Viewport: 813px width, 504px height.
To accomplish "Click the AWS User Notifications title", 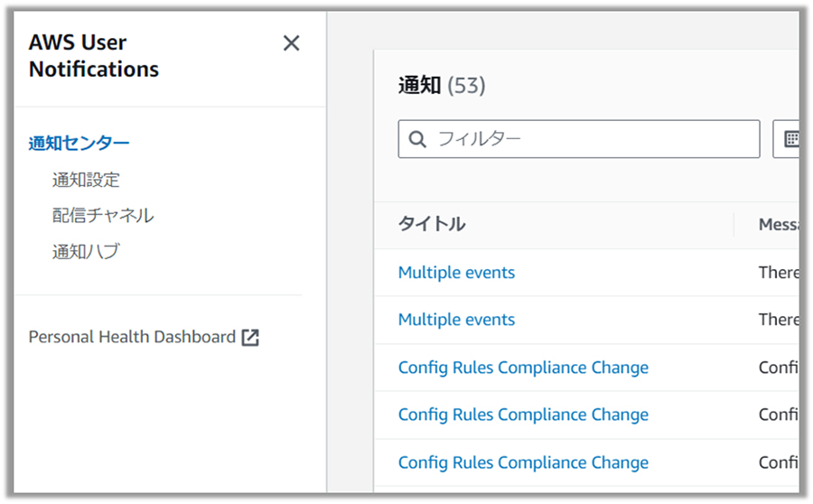I will [x=94, y=56].
